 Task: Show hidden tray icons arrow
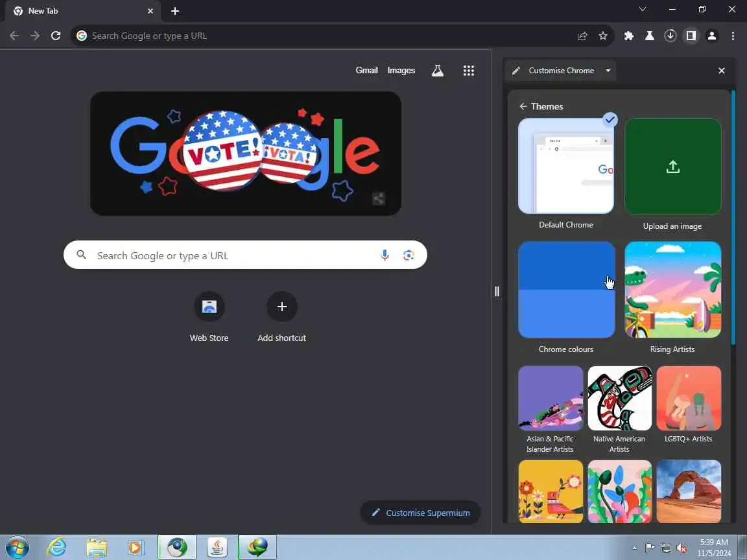pyautogui.click(x=634, y=548)
